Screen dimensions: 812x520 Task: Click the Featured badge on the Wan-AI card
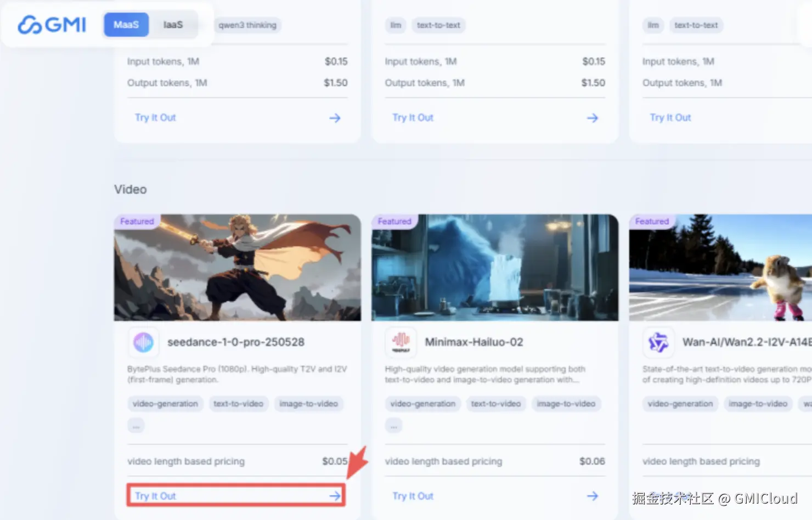652,222
